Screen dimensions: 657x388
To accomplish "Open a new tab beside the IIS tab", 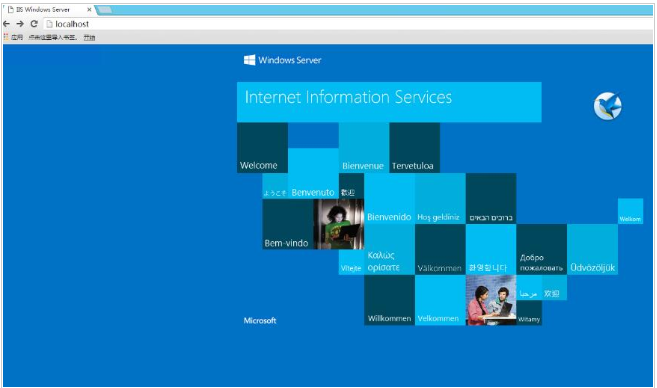I will 104,10.
